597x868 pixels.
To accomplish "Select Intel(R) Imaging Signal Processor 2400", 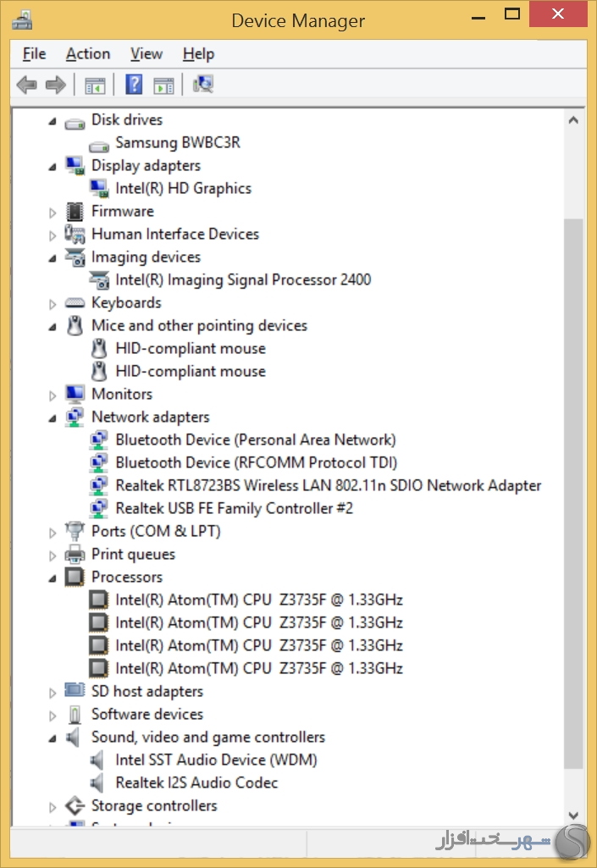I will pos(243,279).
